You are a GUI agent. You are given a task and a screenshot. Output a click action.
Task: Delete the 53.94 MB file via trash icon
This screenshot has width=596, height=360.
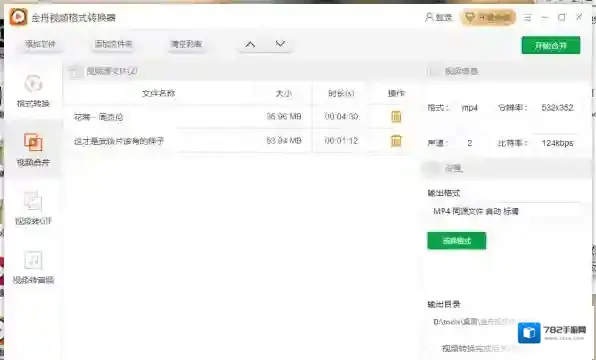(x=396, y=141)
